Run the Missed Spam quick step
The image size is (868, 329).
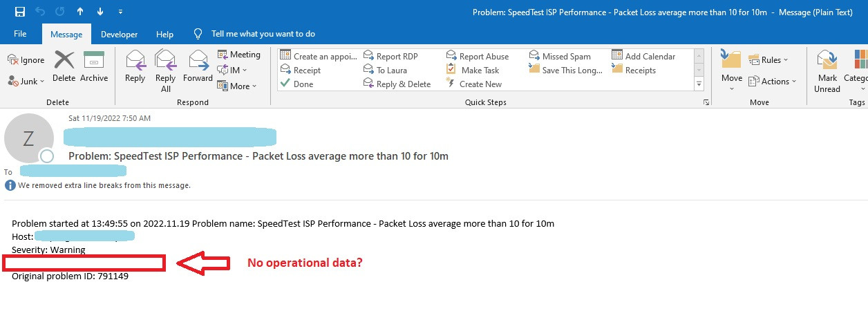click(x=560, y=56)
